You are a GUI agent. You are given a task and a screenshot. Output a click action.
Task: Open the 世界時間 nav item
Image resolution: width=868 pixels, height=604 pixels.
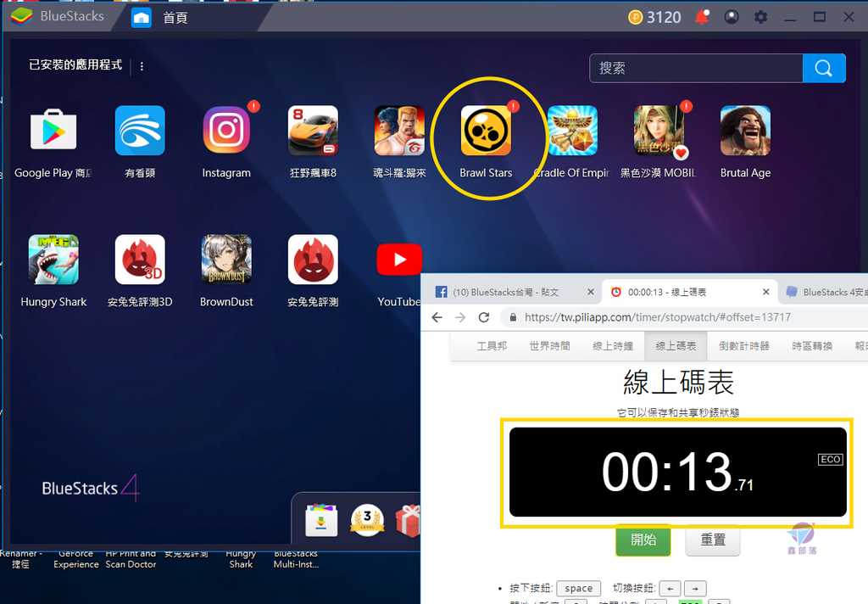click(x=549, y=346)
